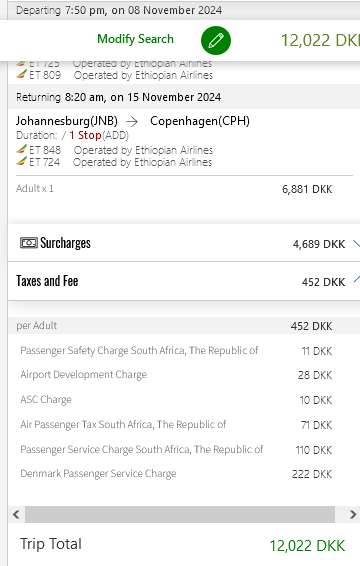Click the Denmark Passenger Service Charge row

click(176, 474)
